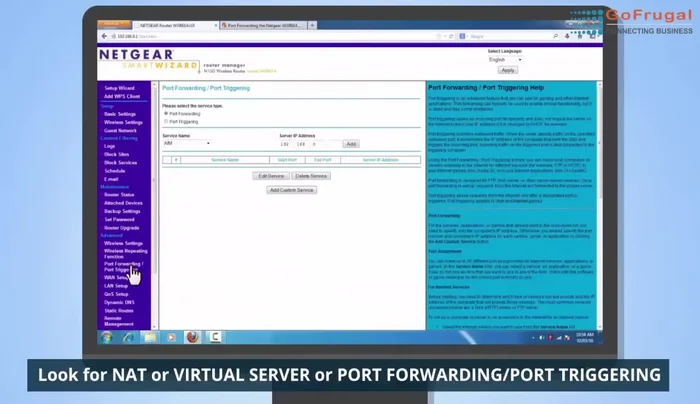Open Router Upgrade in sidebar
Viewport: 700px width, 404px height.
(x=121, y=228)
